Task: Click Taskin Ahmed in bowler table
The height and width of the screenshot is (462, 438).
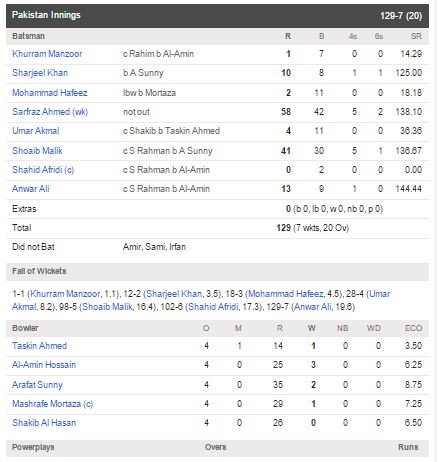Action: click(x=39, y=346)
